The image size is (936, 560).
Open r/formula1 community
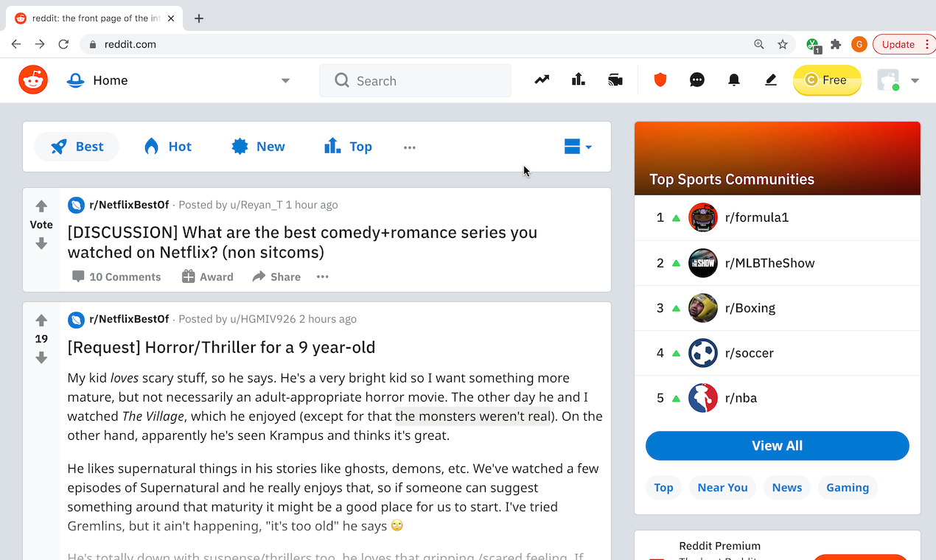point(757,218)
